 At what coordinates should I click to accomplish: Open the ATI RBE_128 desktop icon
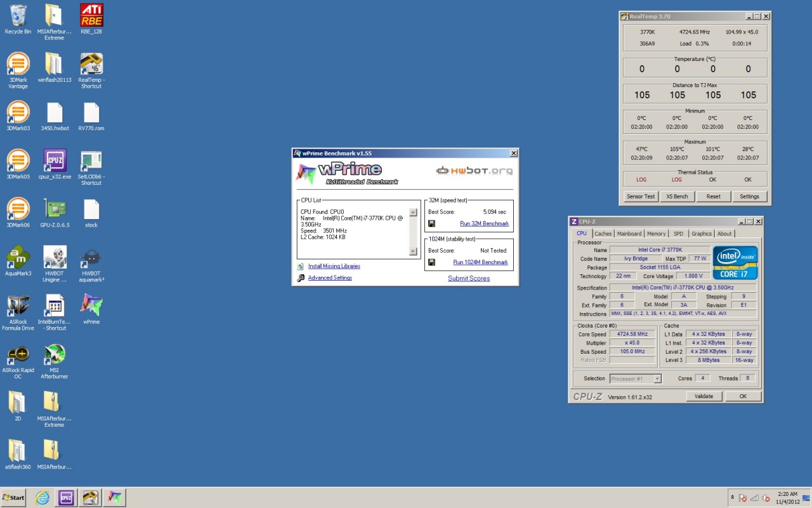pyautogui.click(x=91, y=16)
